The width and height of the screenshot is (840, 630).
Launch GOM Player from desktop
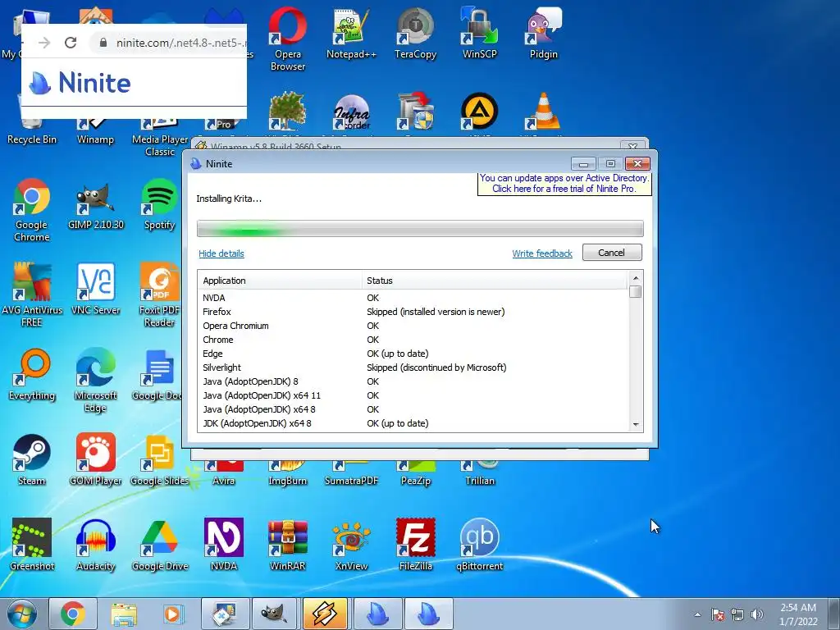[96, 459]
